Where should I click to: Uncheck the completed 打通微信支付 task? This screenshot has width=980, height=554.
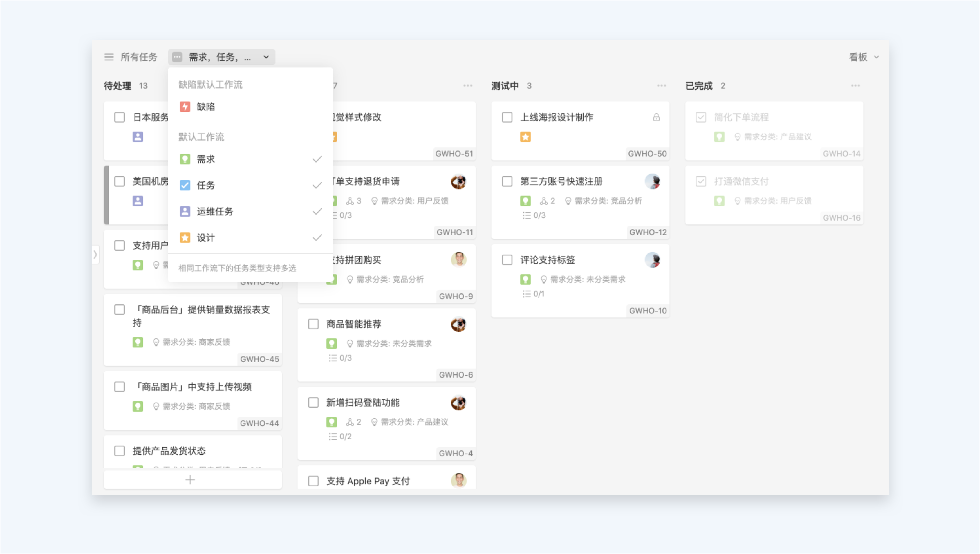pos(701,181)
